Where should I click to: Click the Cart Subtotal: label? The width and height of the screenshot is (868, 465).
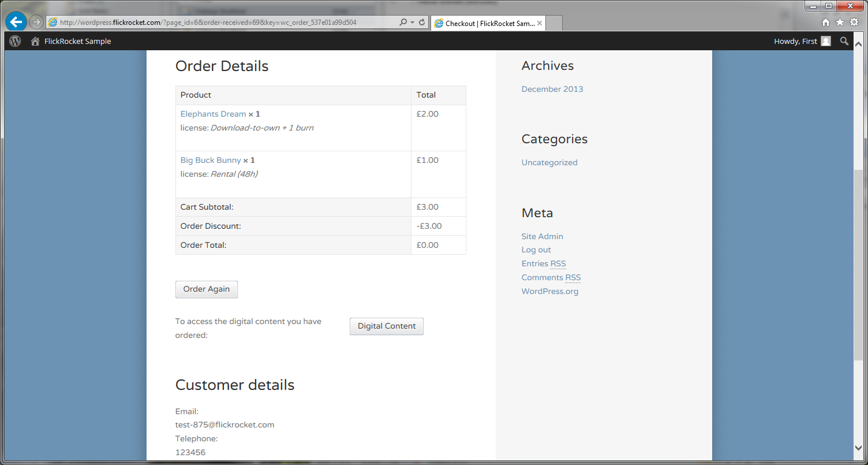(x=207, y=207)
